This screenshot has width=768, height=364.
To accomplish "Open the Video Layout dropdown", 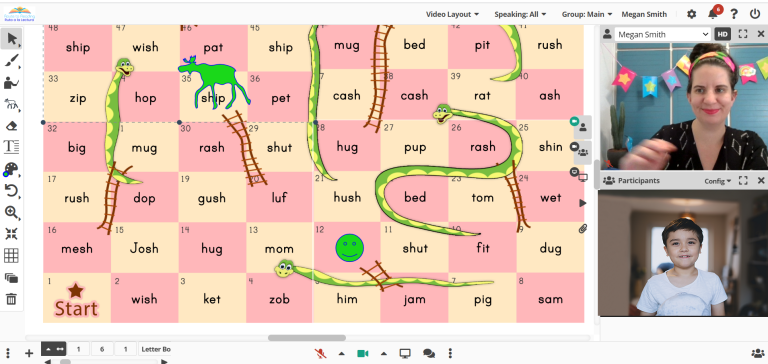I will pyautogui.click(x=452, y=14).
